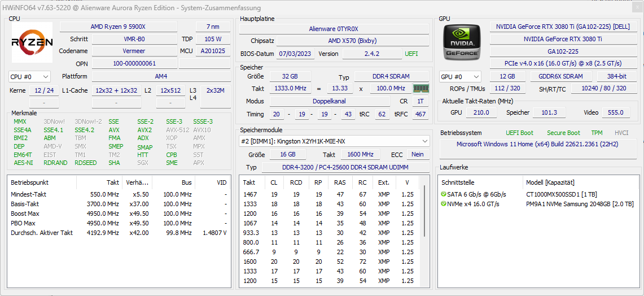Select the ECC Nein field
This screenshot has width=644, height=296.
pos(418,155)
